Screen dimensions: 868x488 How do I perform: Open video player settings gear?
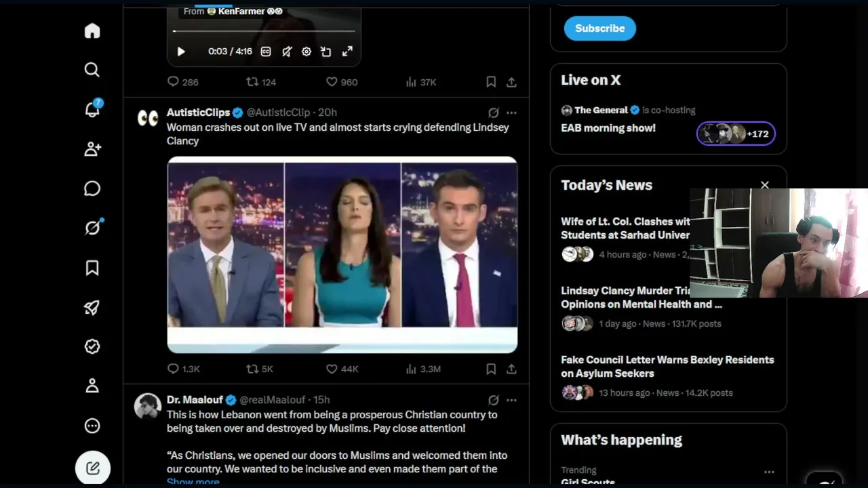307,52
